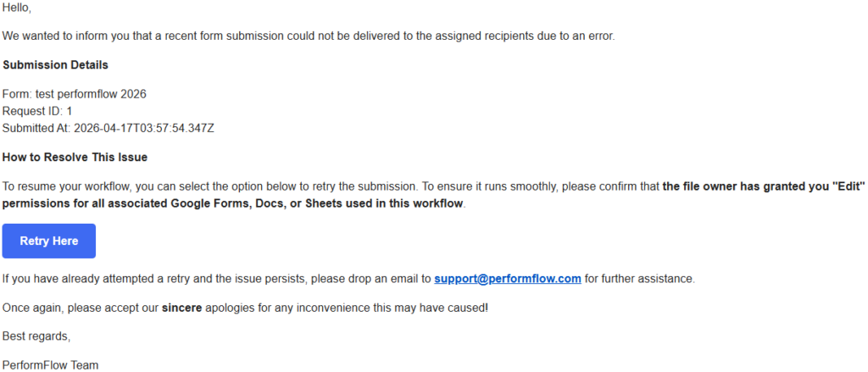
Task: Select the Submission Details heading
Action: 55,65
